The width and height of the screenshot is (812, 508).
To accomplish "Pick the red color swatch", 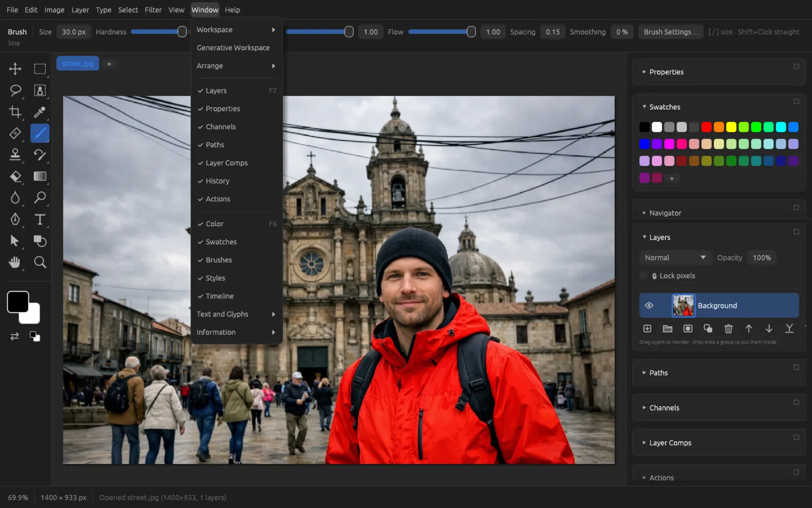I will tap(706, 127).
